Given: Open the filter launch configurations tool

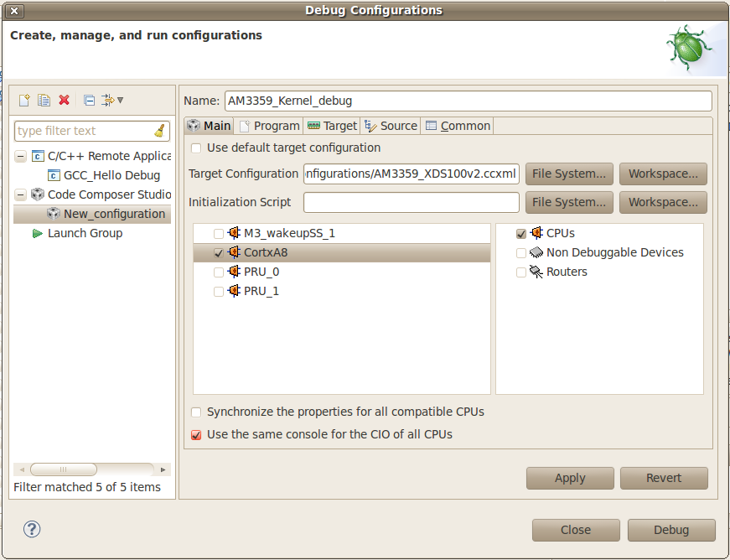Looking at the screenshot, I should [106, 100].
